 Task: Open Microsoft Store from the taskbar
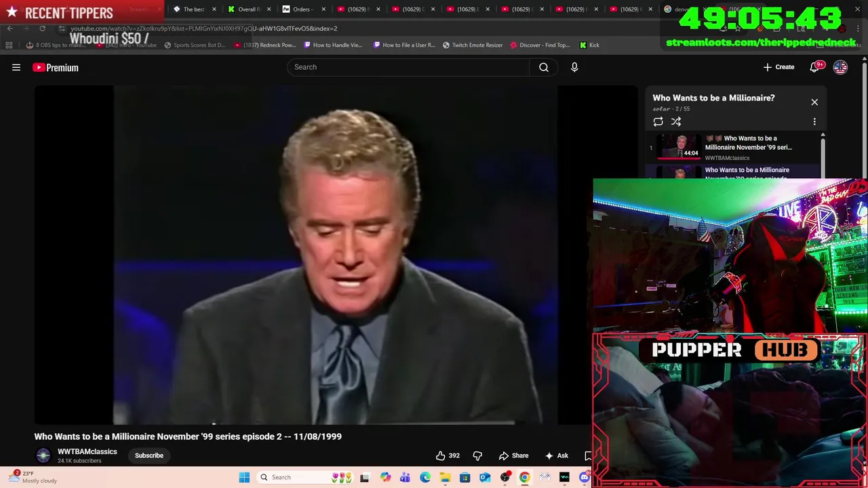click(x=465, y=477)
